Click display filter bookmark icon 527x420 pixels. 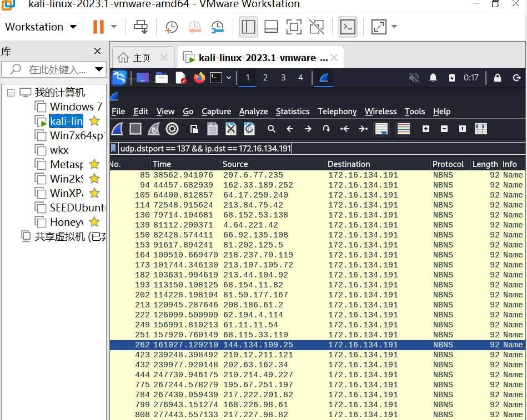click(114, 148)
